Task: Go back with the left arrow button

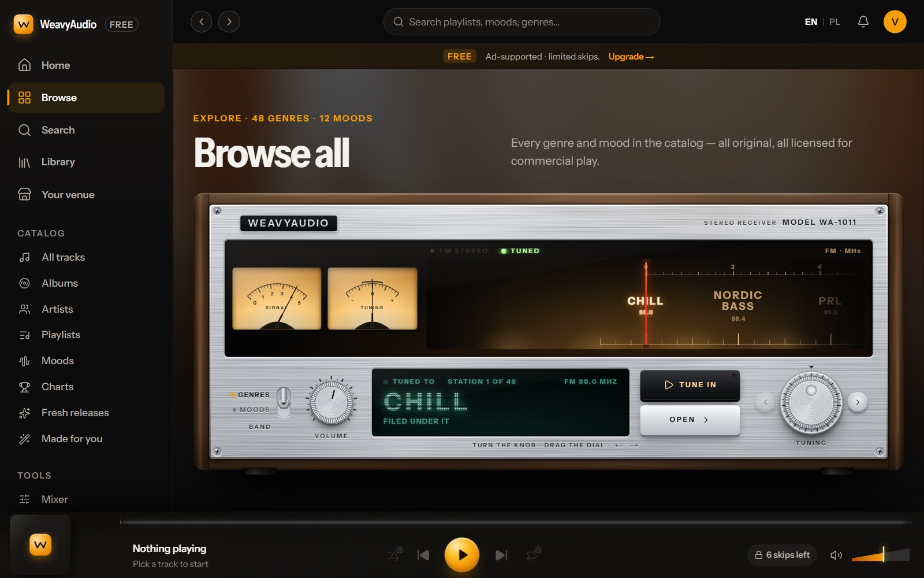Action: [201, 22]
